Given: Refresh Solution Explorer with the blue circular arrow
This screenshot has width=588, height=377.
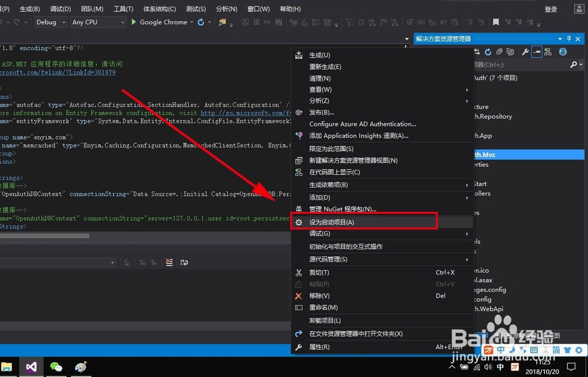Looking at the screenshot, I should tap(488, 52).
